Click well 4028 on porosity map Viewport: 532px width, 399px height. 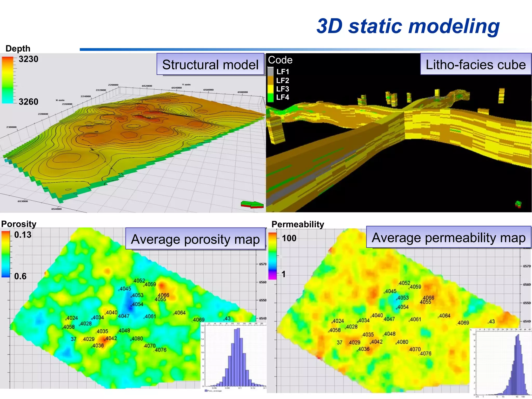coord(86,324)
